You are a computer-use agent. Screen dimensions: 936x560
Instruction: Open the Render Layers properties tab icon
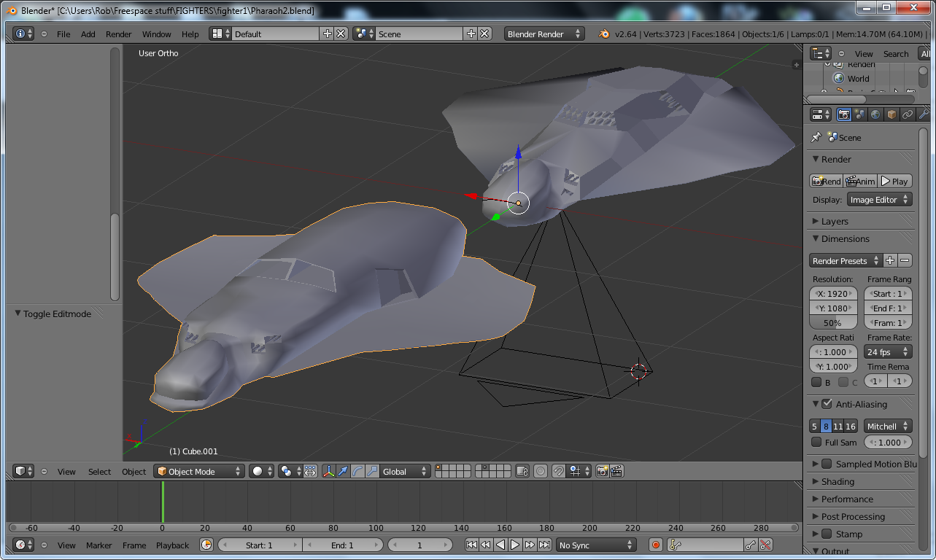860,114
